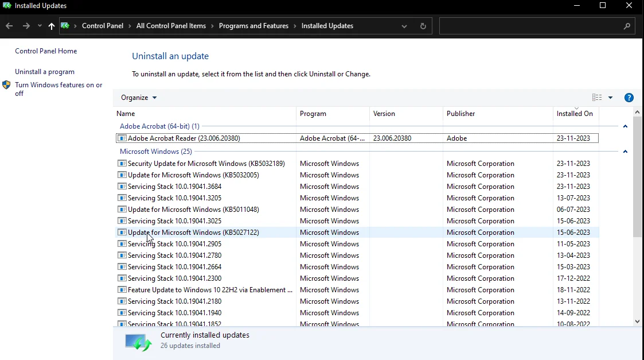
Task: Go up one level with Up arrow
Action: (52, 26)
